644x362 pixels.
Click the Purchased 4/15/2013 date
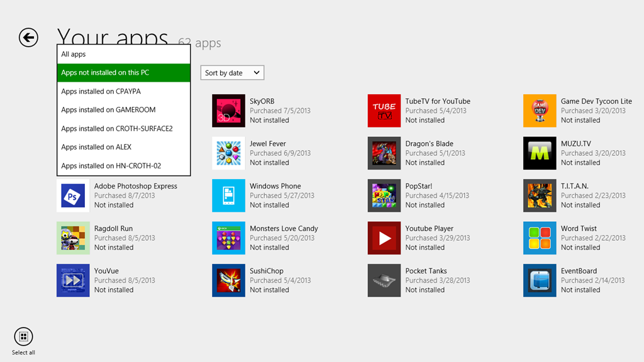[437, 196]
